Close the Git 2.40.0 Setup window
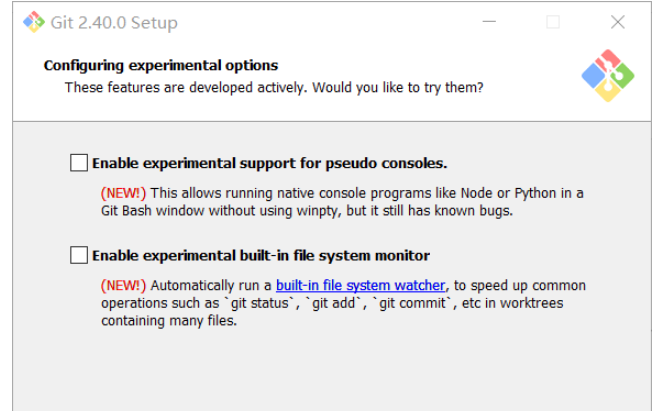The height and width of the screenshot is (411, 666). [x=618, y=22]
